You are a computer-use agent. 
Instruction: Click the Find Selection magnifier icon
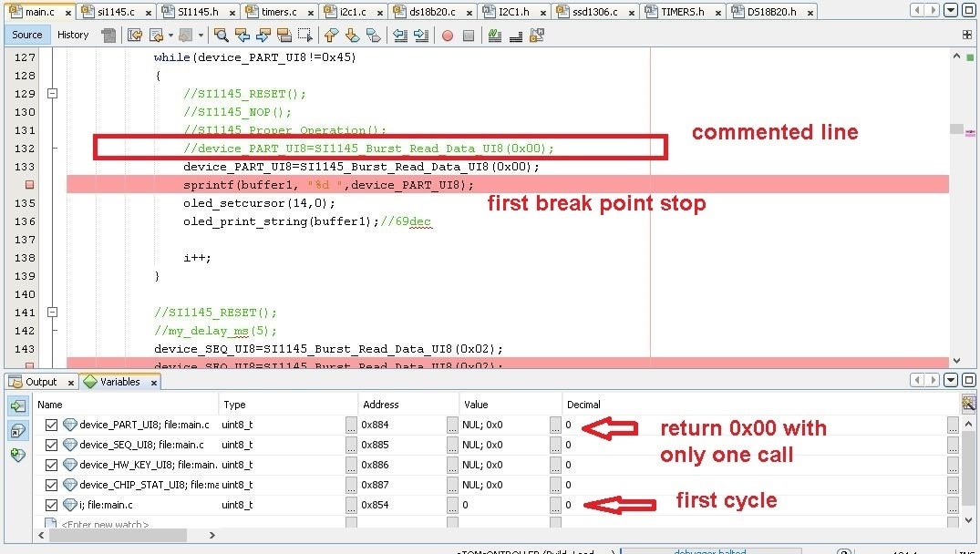221,36
